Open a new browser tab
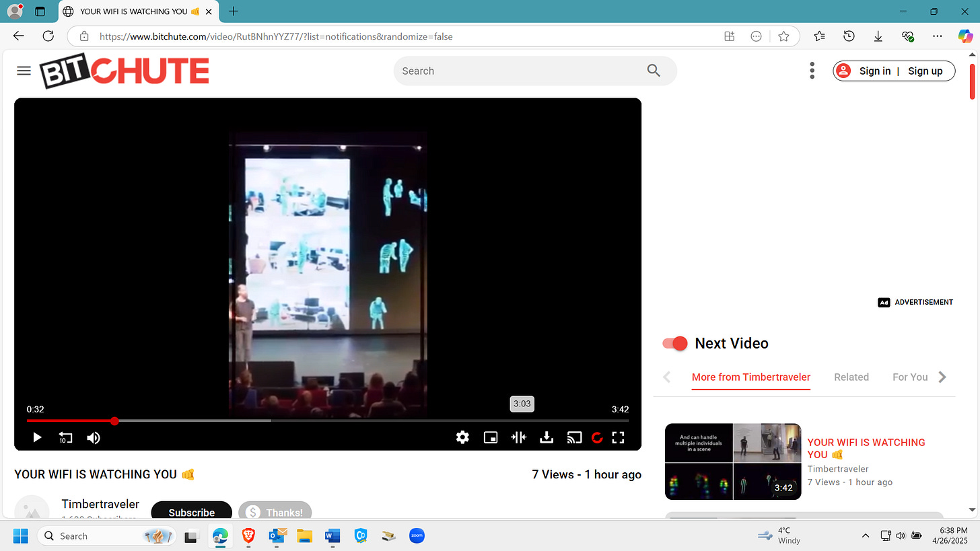 coord(234,11)
